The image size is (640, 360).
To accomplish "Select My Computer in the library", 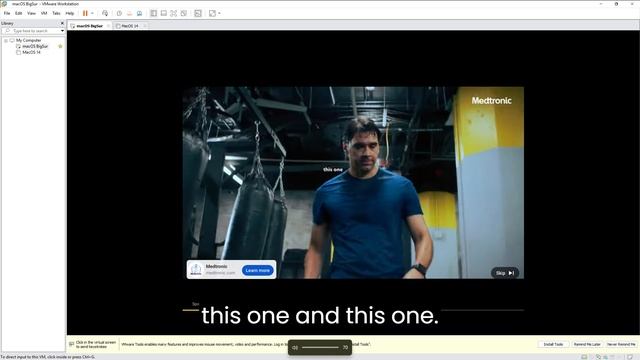I will [29, 40].
